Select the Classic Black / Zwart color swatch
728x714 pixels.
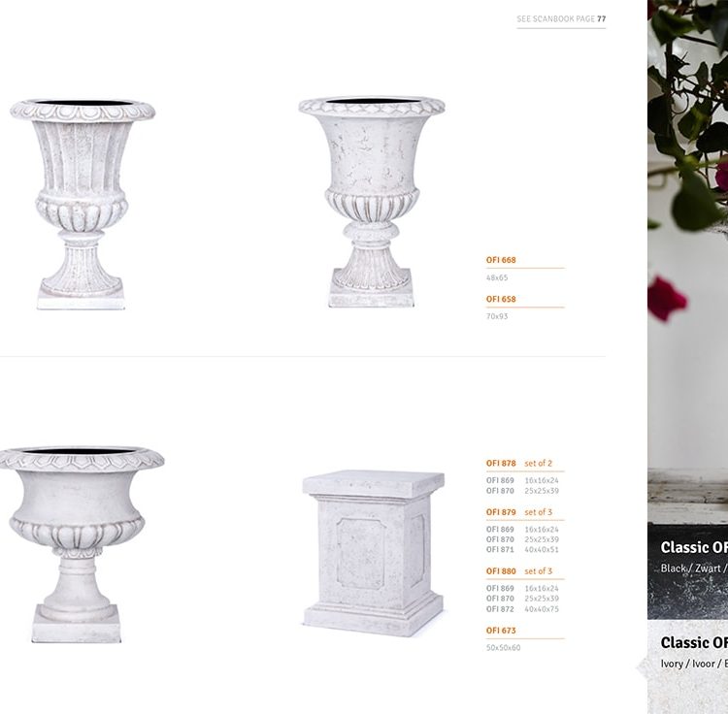[x=687, y=572]
